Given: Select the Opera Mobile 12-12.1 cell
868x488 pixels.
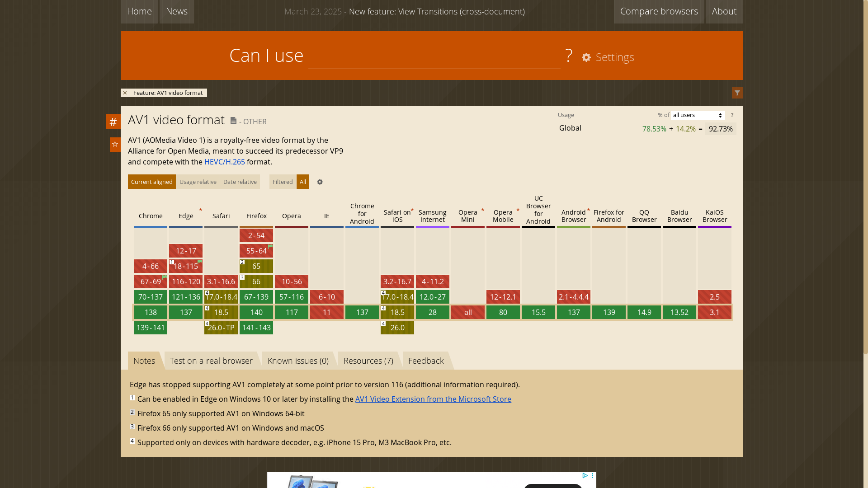Looking at the screenshot, I should pos(503,297).
